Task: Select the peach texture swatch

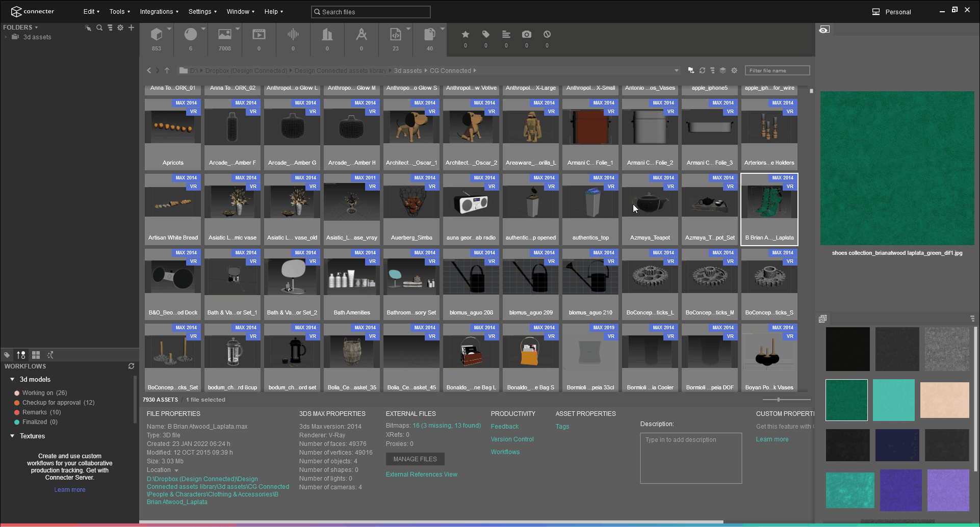Action: click(x=945, y=400)
